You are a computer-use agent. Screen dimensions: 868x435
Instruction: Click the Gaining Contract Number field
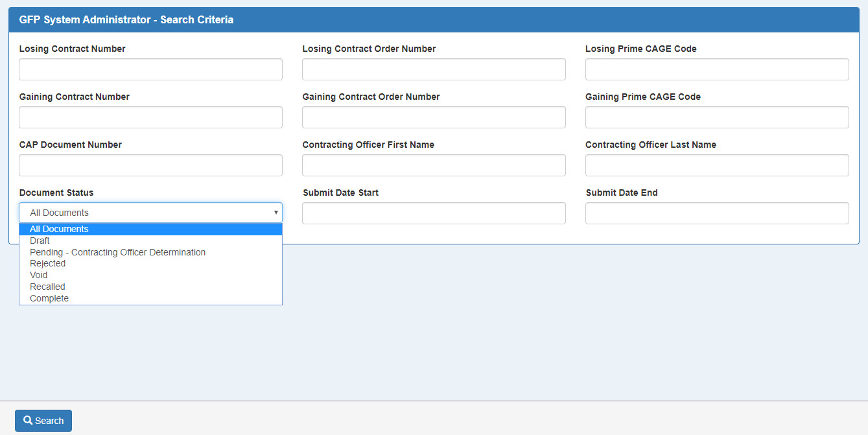click(x=150, y=117)
